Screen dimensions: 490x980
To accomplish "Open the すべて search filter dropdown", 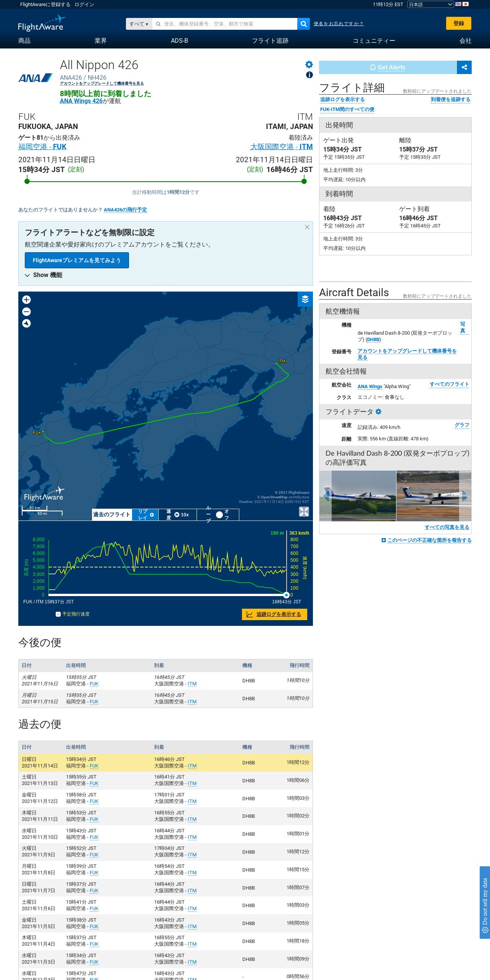I will point(139,24).
